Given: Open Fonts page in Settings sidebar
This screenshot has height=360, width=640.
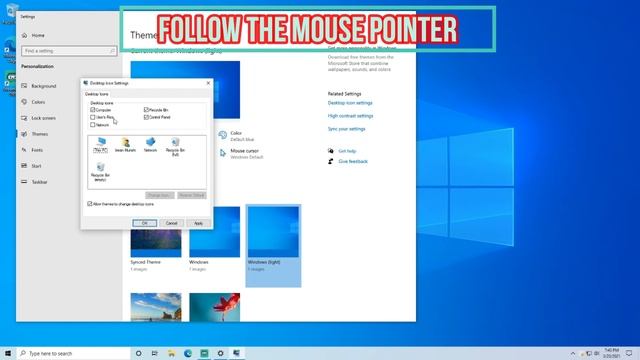Looking at the screenshot, I should coord(32,150).
